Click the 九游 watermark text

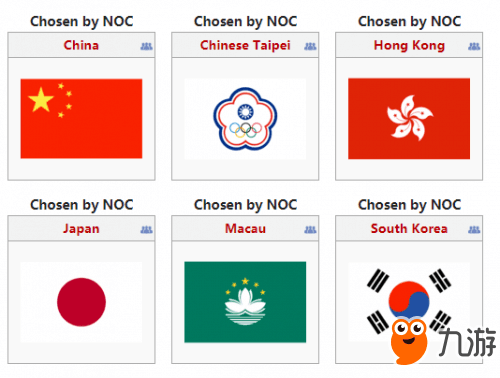[467, 342]
